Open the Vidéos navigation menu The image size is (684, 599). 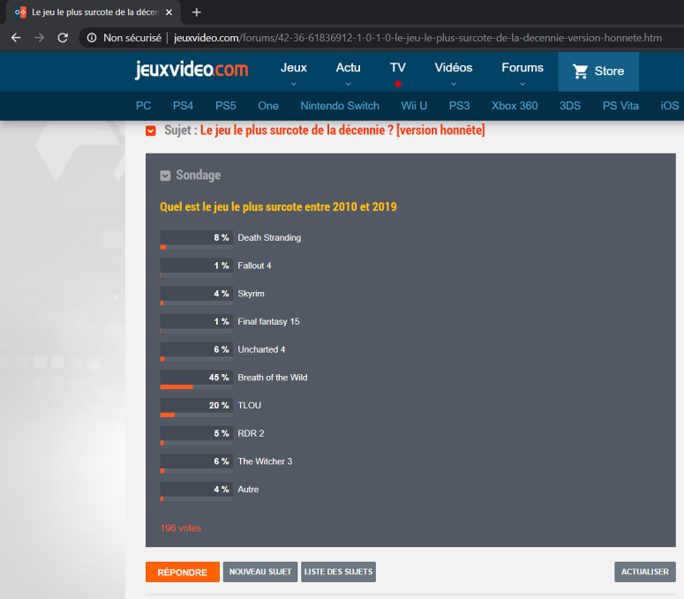click(x=453, y=73)
